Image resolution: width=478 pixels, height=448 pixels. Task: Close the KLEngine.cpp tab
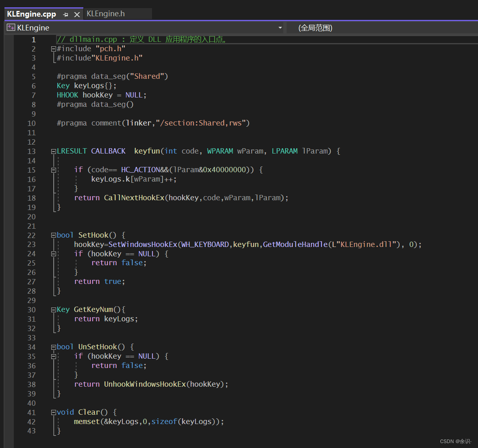click(x=77, y=15)
